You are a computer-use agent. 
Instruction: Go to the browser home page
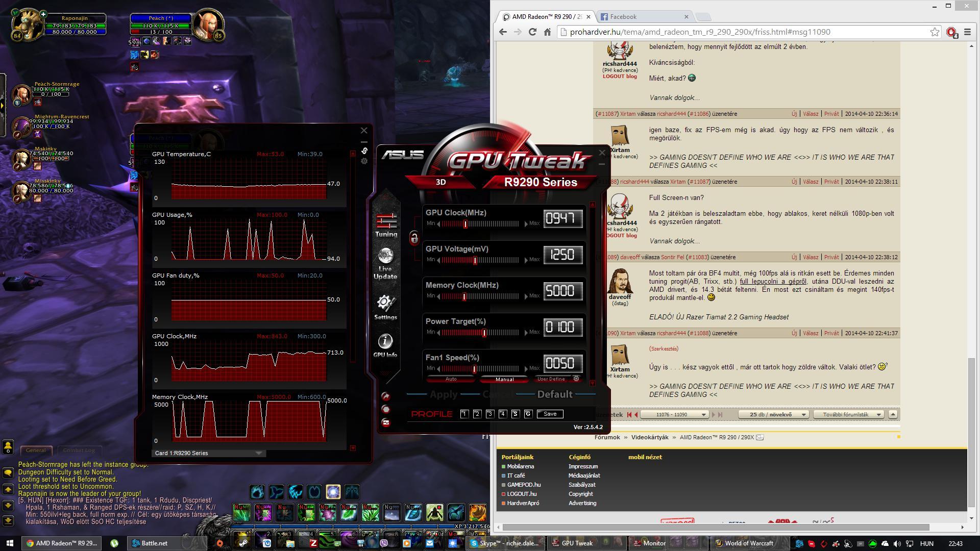point(547,32)
